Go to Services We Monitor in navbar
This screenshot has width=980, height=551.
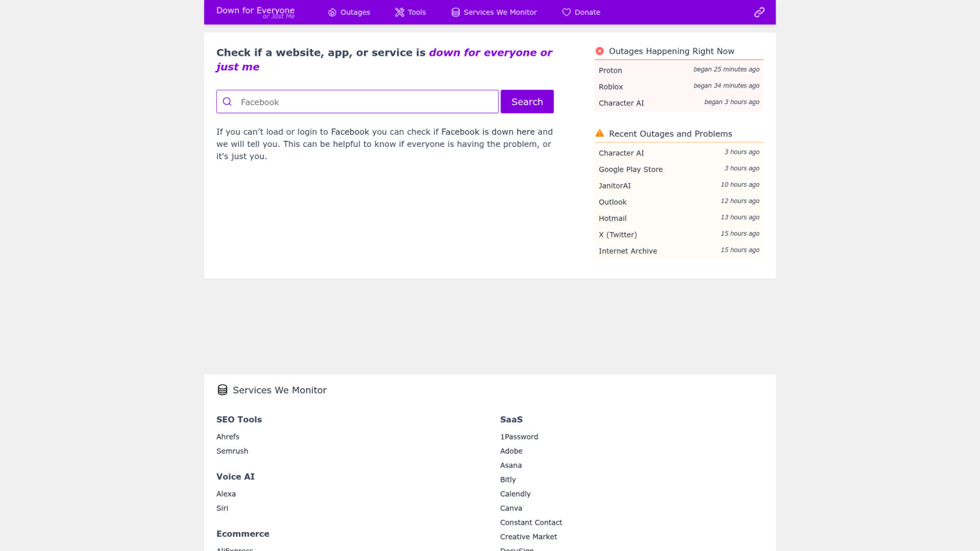click(494, 12)
